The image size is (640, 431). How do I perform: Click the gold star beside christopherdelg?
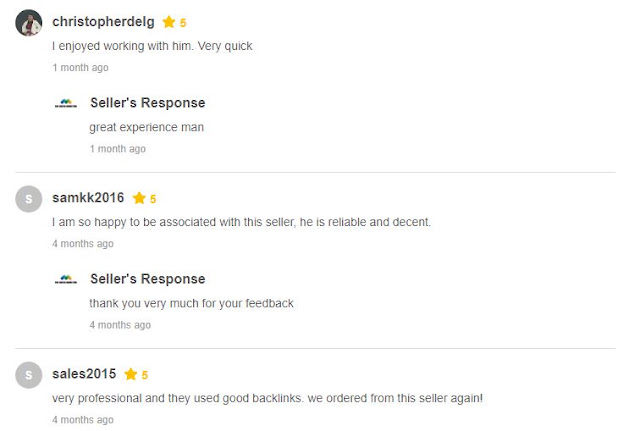169,22
